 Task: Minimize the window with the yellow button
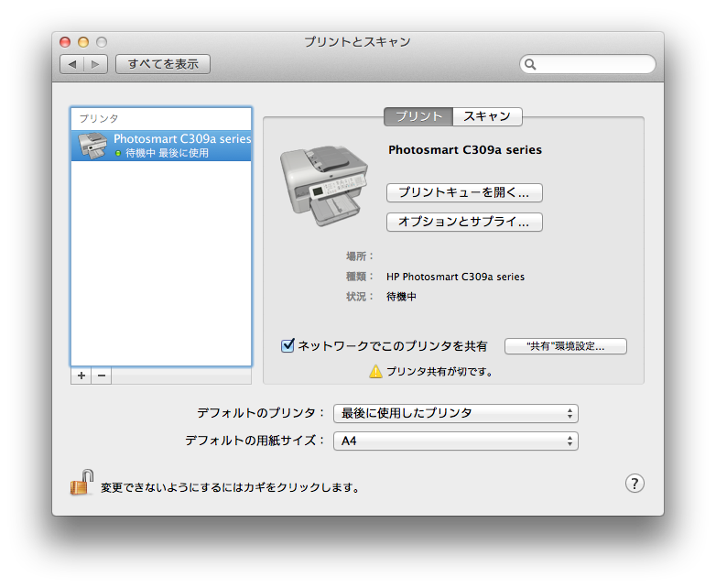pyautogui.click(x=83, y=42)
